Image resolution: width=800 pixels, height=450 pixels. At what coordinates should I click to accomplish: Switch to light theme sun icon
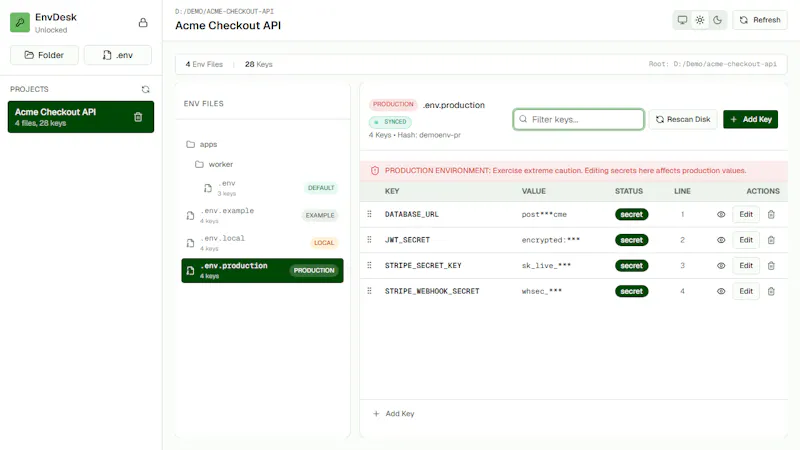tap(700, 20)
